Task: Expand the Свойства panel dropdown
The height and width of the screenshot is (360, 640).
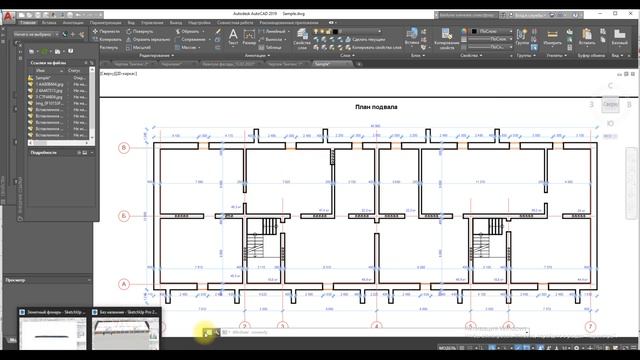Action: tap(471, 55)
